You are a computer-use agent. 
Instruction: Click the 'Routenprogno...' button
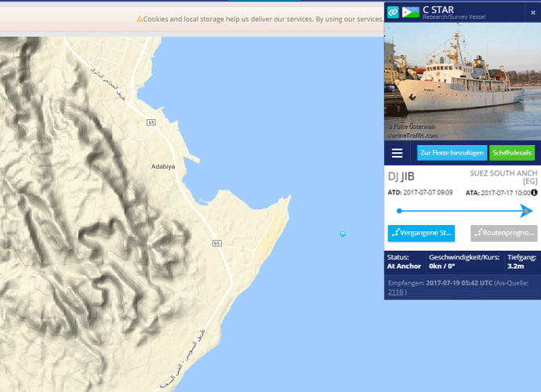click(503, 233)
